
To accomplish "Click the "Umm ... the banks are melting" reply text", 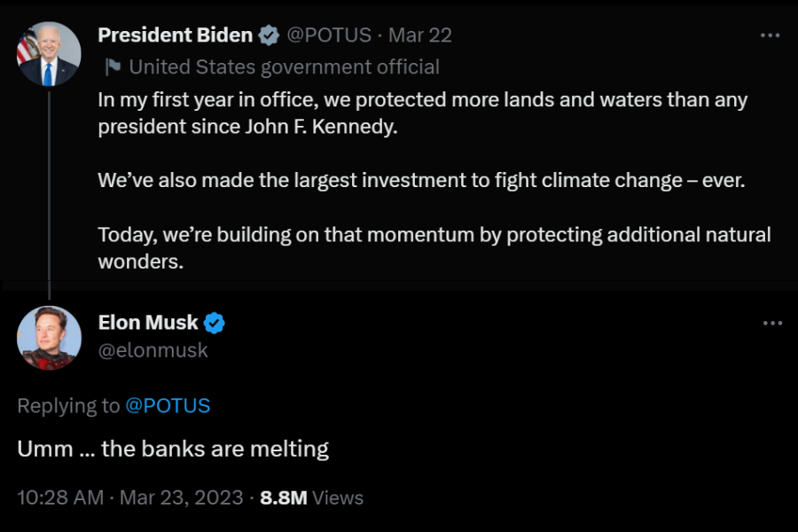I will tap(173, 449).
